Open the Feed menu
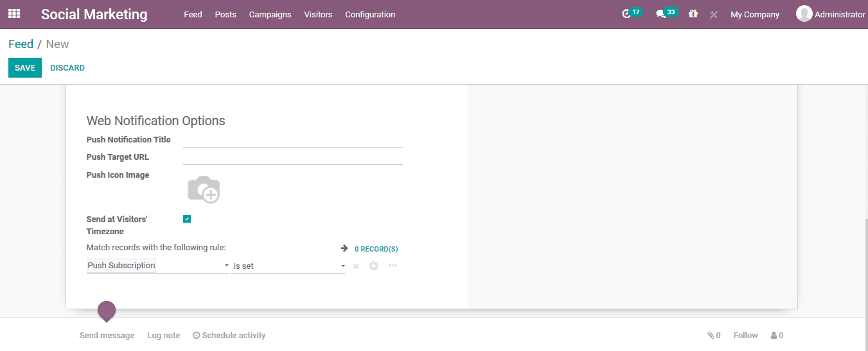Image resolution: width=868 pixels, height=351 pixels. point(193,14)
